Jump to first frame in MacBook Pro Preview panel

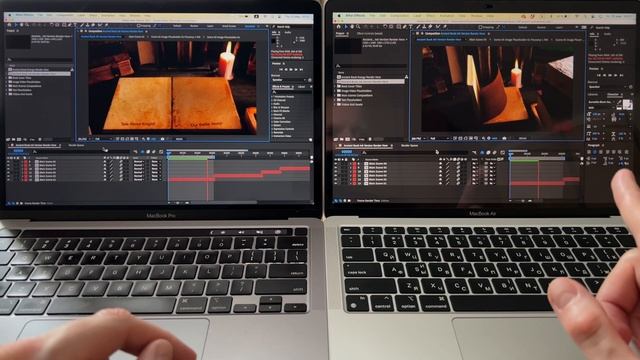pos(281,70)
